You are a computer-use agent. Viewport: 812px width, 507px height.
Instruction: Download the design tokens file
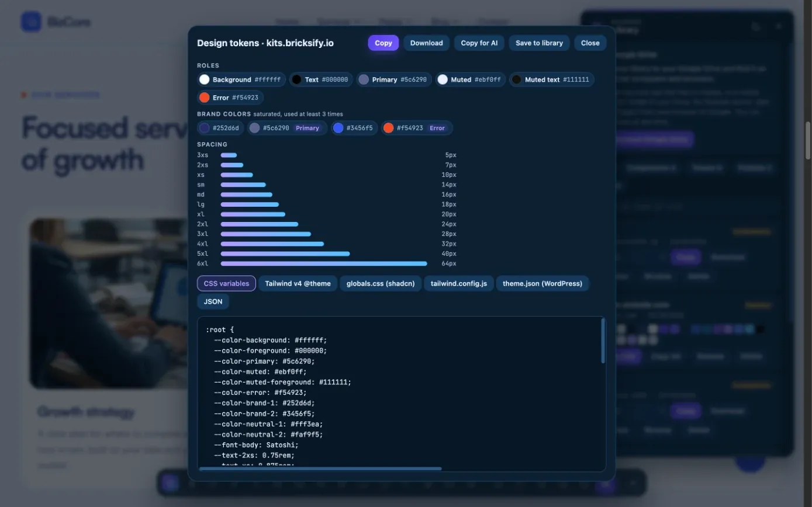click(x=426, y=43)
